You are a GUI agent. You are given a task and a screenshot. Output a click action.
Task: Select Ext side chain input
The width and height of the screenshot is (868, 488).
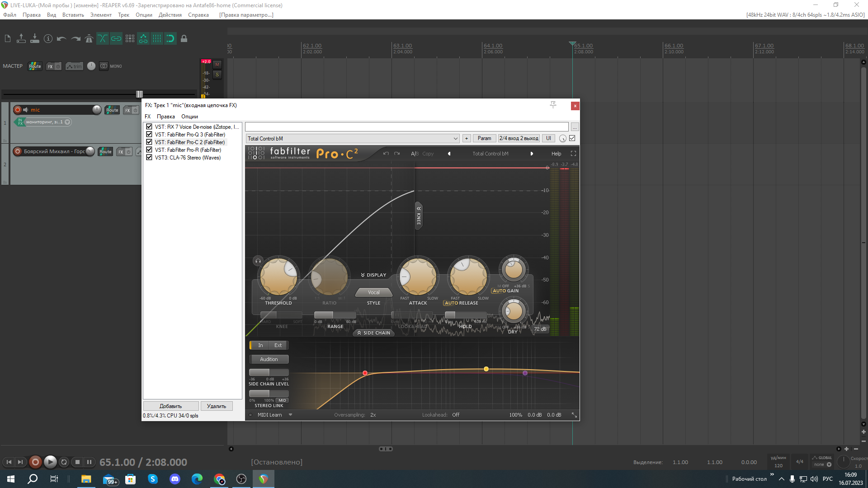[278, 346]
